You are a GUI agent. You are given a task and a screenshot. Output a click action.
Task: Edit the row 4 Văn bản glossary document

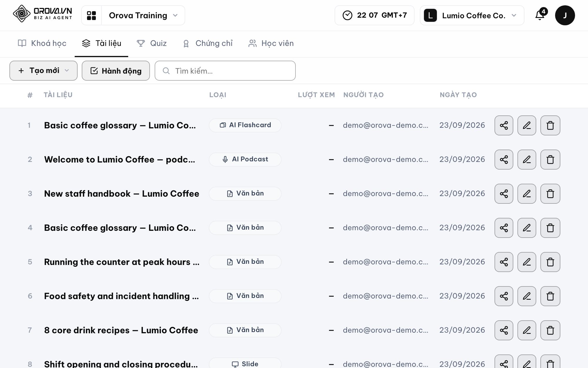point(527,228)
